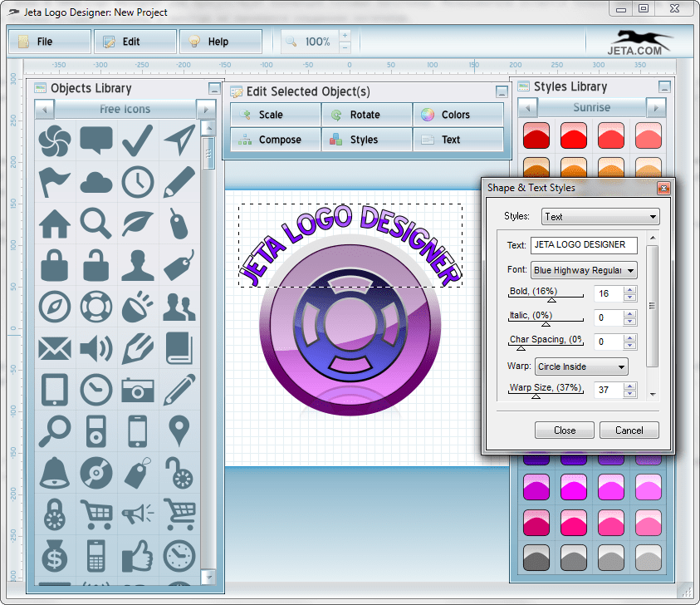Increase zoom with the plus button
The width and height of the screenshot is (700, 605).
point(345,35)
